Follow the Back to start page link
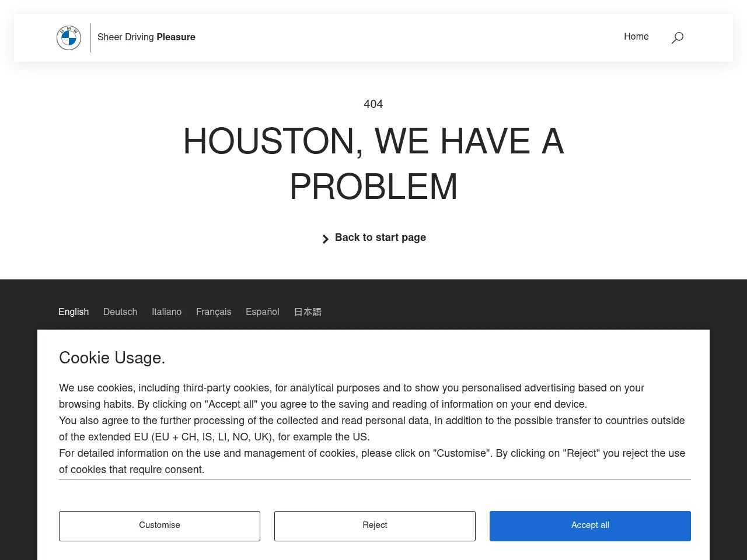The image size is (747, 560). pyautogui.click(x=380, y=237)
